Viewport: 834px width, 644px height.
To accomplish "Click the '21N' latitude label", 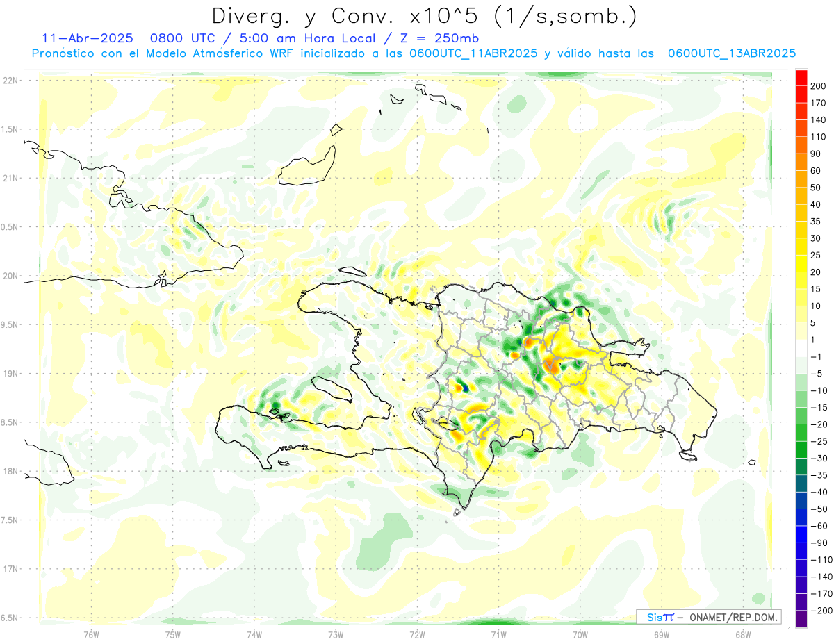I will tap(10, 178).
